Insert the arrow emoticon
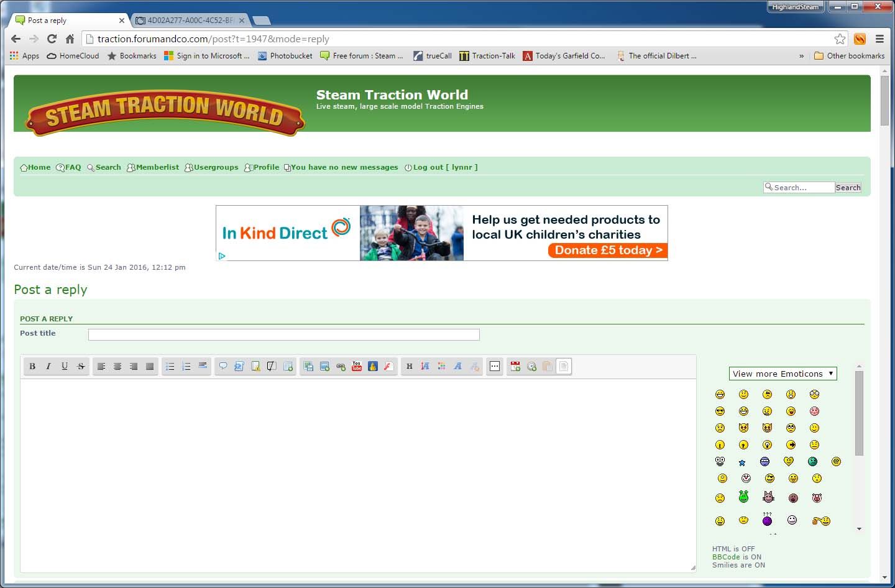This screenshot has width=895, height=588. click(x=791, y=444)
